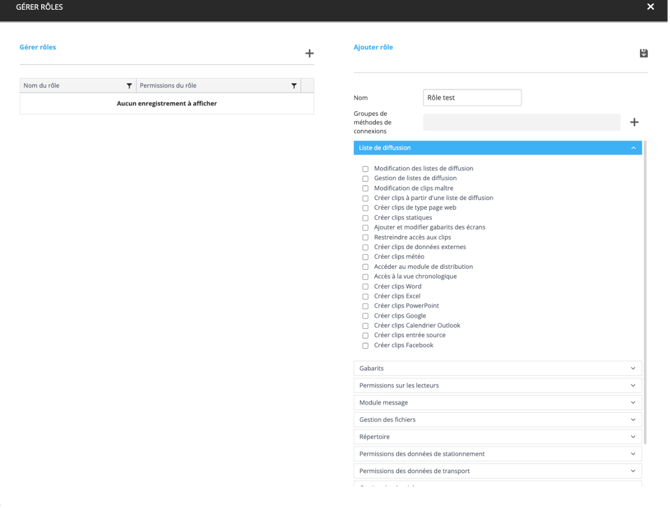The image size is (670, 508).
Task: Tick Créer clips PowerPoint
Action: pos(365,306)
